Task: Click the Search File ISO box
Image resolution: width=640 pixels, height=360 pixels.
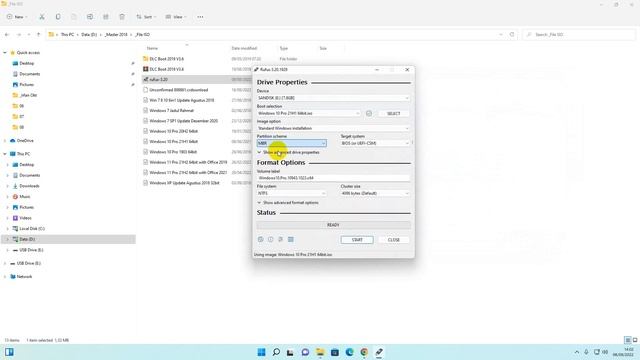Action: click(579, 35)
